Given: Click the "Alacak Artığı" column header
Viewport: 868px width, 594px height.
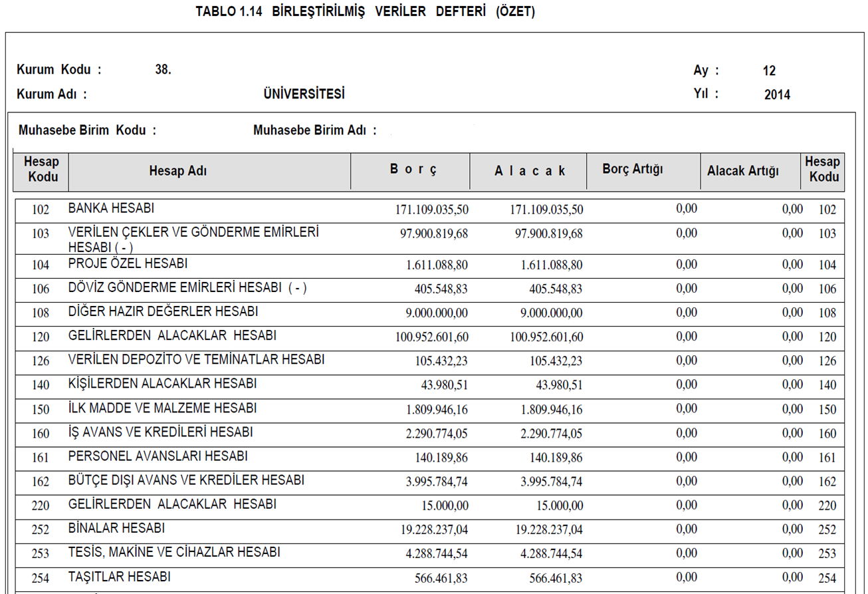Looking at the screenshot, I should pos(742,171).
